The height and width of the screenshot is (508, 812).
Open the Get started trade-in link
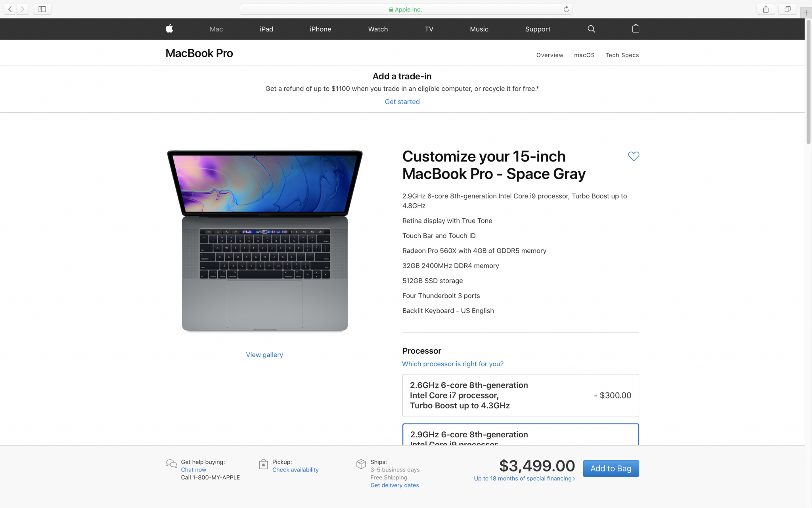pos(402,102)
